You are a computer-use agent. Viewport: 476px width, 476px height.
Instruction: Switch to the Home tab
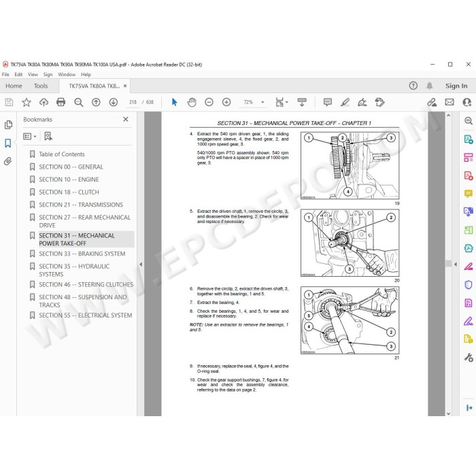14,86
